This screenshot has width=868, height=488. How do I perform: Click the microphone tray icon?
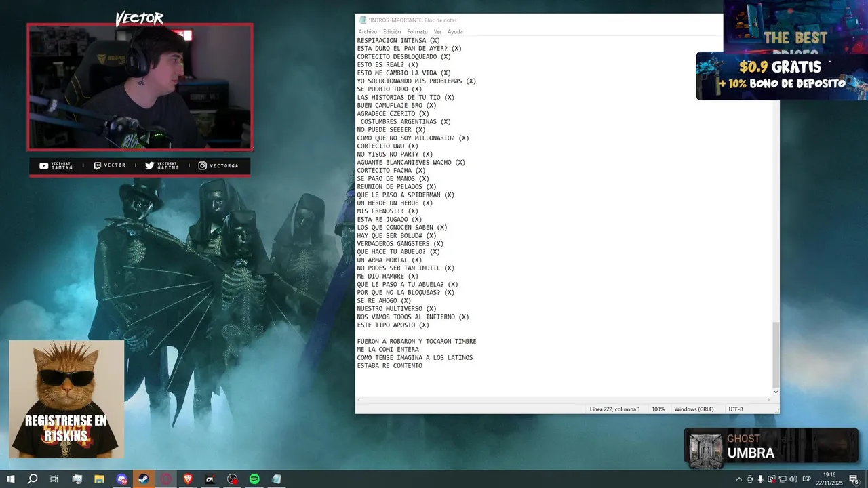[761, 479]
